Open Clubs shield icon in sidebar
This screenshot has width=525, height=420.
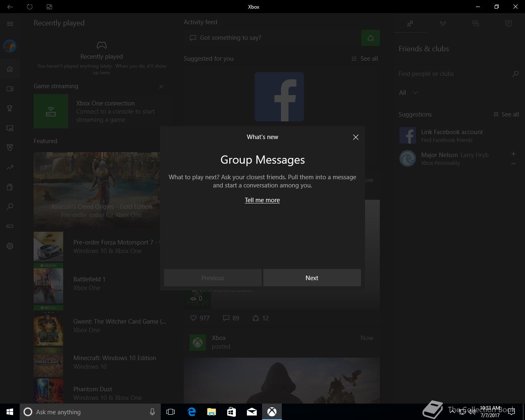tap(10, 148)
